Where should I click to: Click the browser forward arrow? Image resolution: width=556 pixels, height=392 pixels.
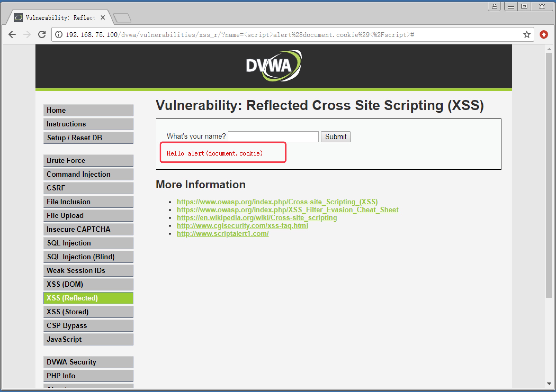pyautogui.click(x=27, y=35)
